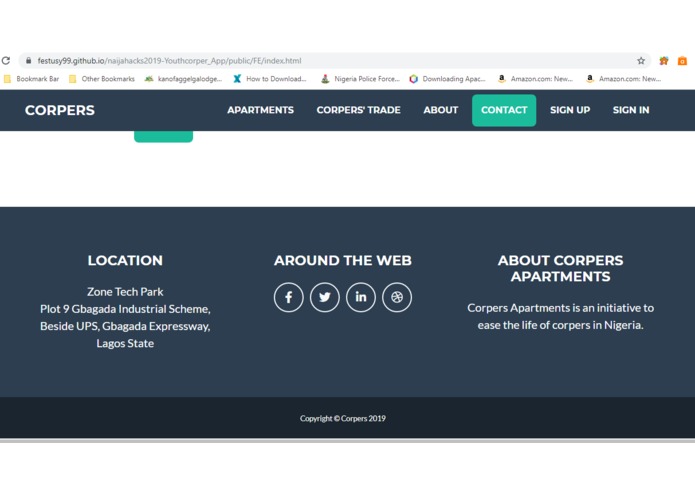This screenshot has height=494, width=695.
Task: Click the 'Lagos State' text
Action: 125,343
